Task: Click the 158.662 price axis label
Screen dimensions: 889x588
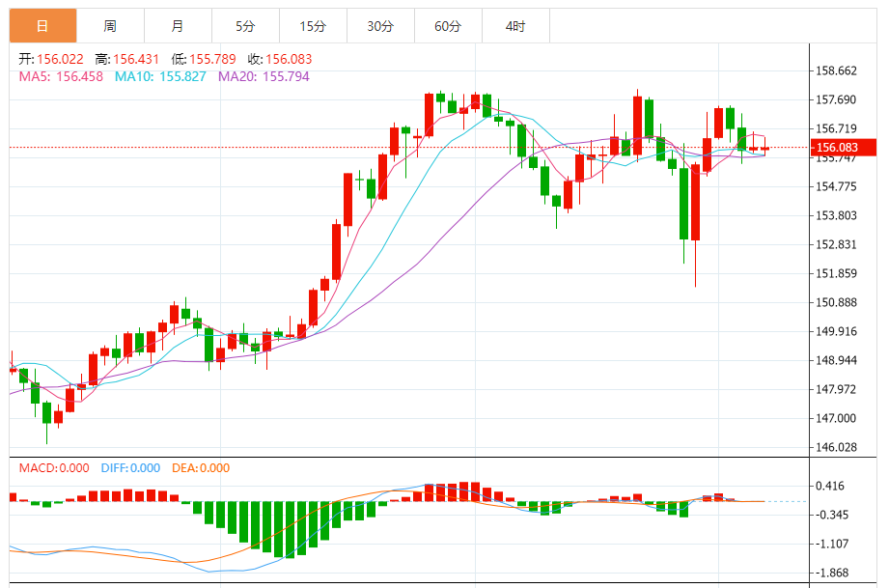Action: (x=837, y=70)
